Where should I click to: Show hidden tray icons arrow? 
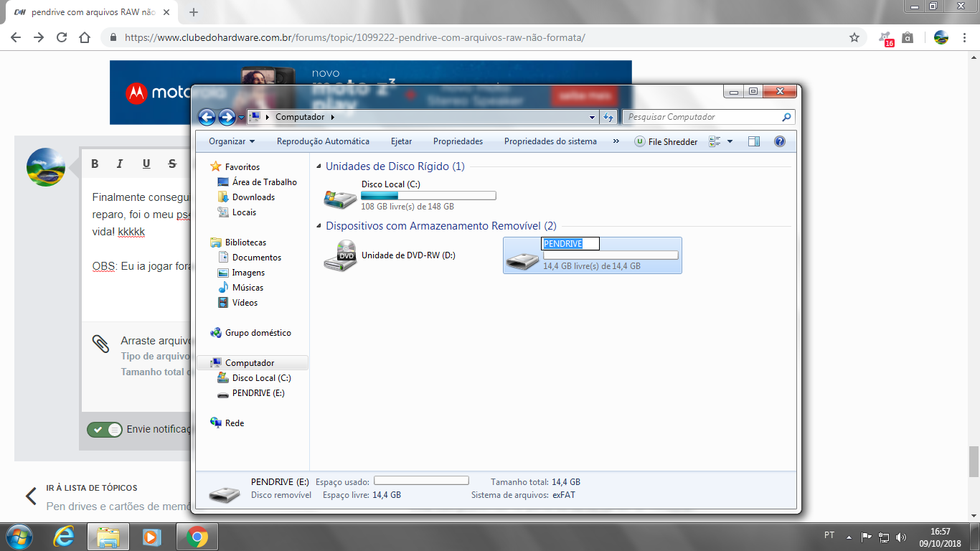coord(850,537)
